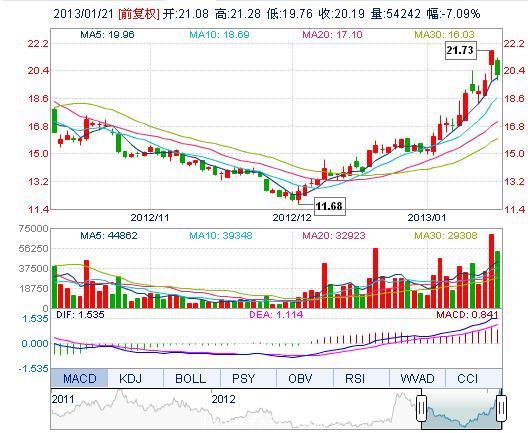Open the WVAD indicator tab
The image size is (528, 433).
(x=418, y=378)
